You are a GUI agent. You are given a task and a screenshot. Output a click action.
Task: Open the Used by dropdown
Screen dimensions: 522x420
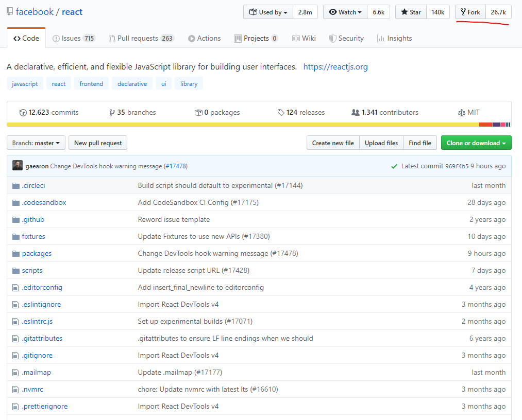[x=268, y=12]
